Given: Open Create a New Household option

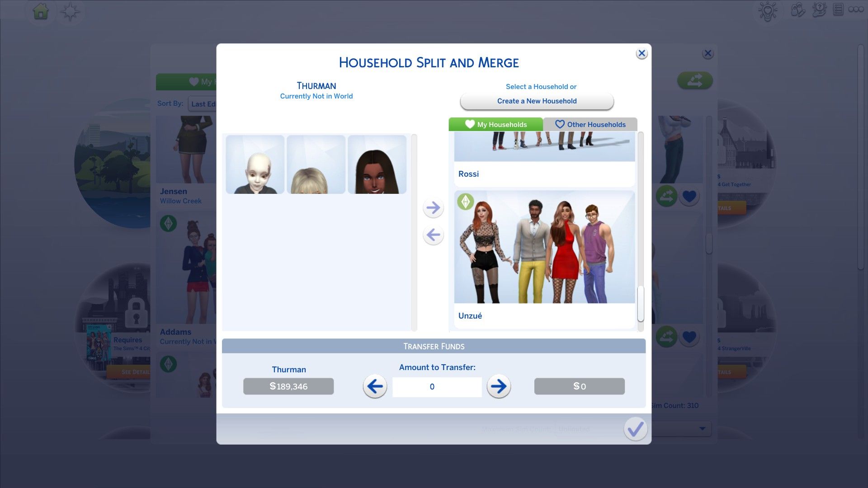Looking at the screenshot, I should pos(537,101).
